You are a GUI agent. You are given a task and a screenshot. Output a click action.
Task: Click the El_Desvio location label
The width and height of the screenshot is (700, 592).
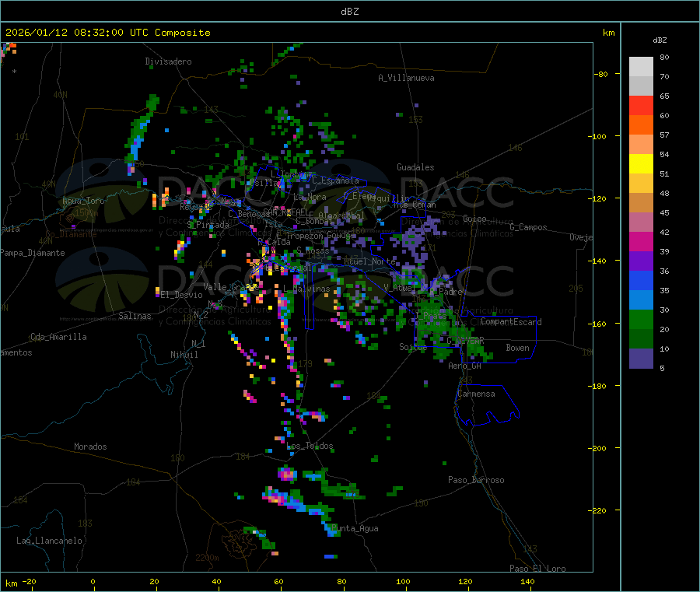tap(182, 295)
